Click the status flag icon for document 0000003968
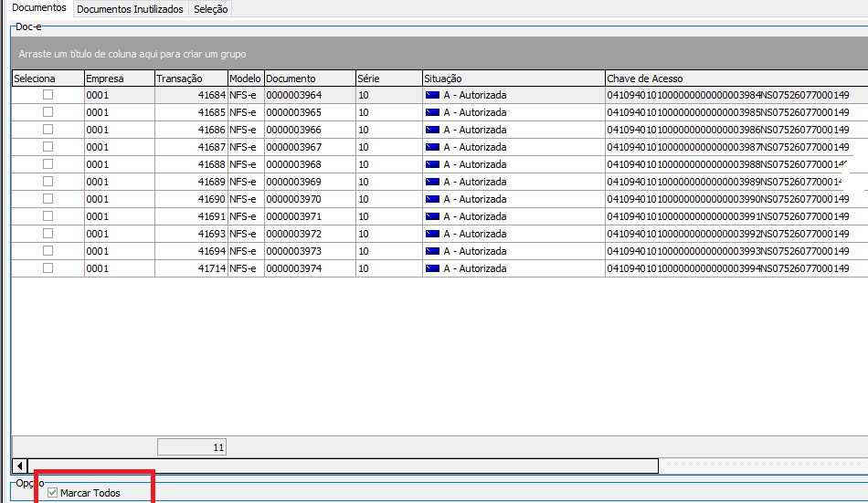The width and height of the screenshot is (868, 503). click(x=432, y=164)
